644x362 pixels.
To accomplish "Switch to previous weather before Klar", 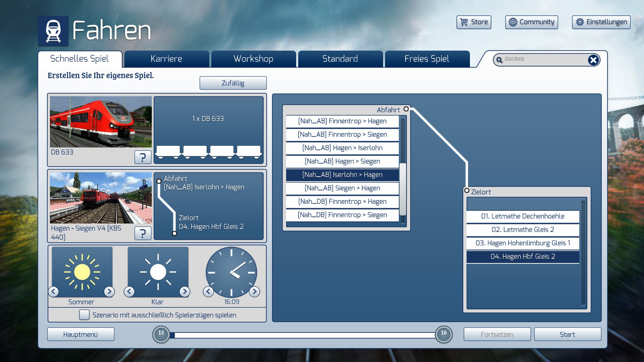I will point(129,292).
